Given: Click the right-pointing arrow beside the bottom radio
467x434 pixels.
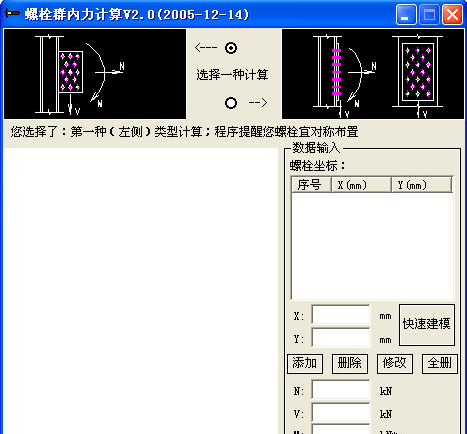Looking at the screenshot, I should tap(258, 102).
